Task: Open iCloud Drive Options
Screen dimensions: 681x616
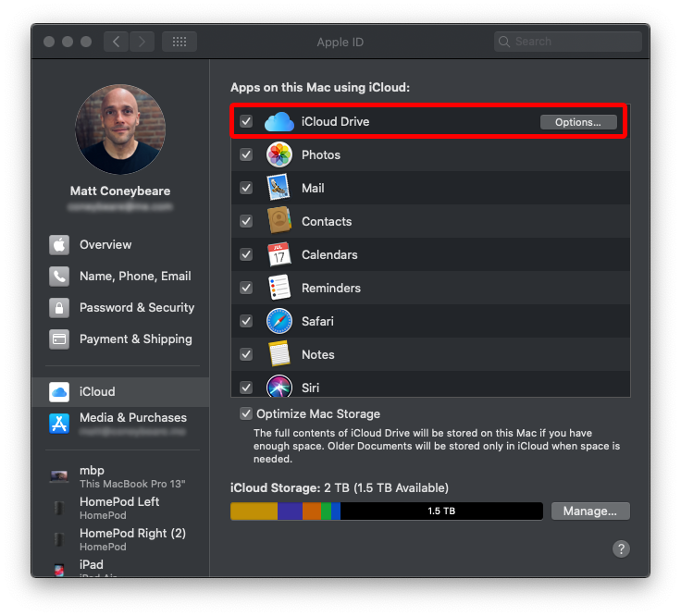Action: [x=577, y=122]
